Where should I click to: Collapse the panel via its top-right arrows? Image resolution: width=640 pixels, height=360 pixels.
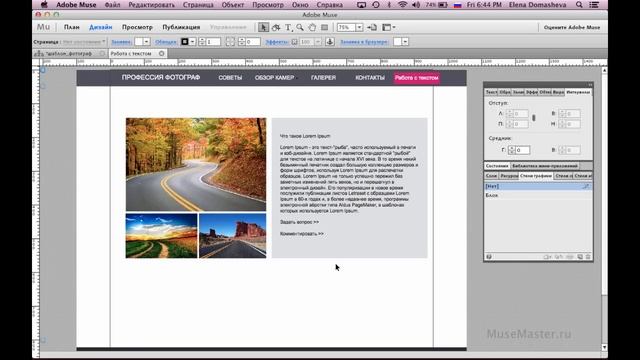coord(590,84)
